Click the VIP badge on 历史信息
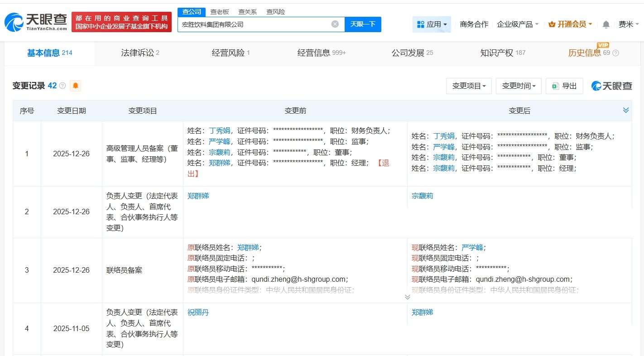 (x=603, y=46)
